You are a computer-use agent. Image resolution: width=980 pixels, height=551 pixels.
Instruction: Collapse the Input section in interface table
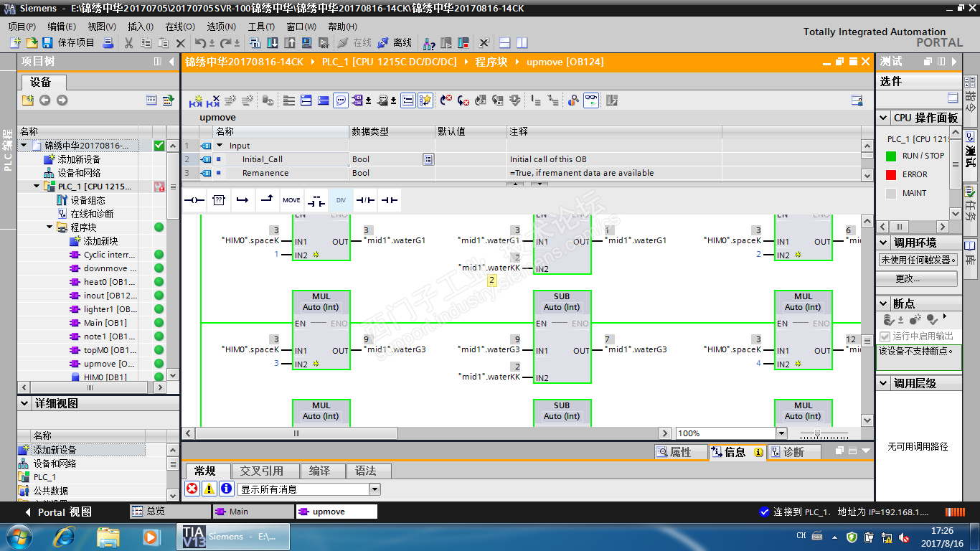[x=220, y=146]
